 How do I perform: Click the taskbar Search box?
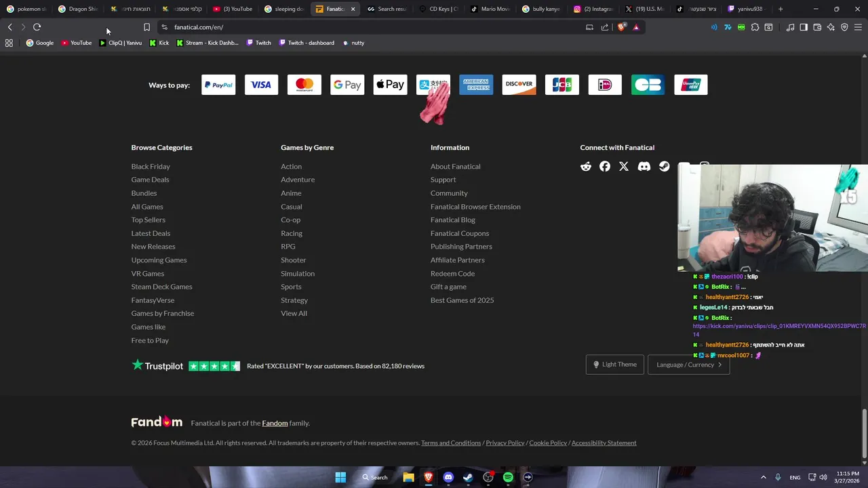click(375, 477)
